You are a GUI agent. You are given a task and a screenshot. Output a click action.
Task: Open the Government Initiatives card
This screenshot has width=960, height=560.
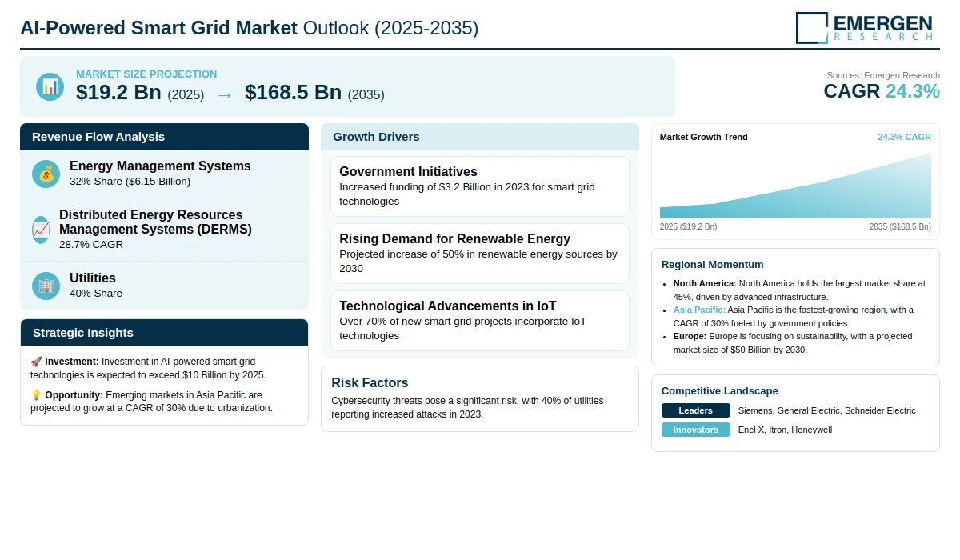480,186
